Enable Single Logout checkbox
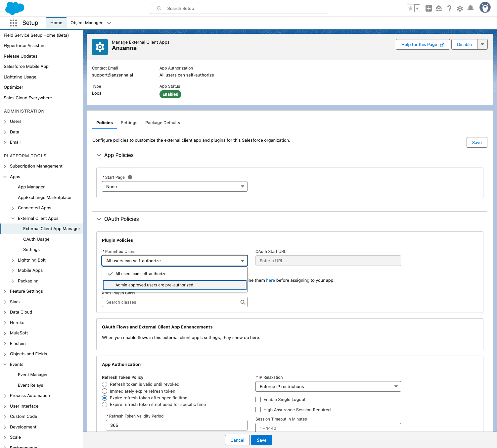Screen dimensions: 497x448 tap(258, 400)
